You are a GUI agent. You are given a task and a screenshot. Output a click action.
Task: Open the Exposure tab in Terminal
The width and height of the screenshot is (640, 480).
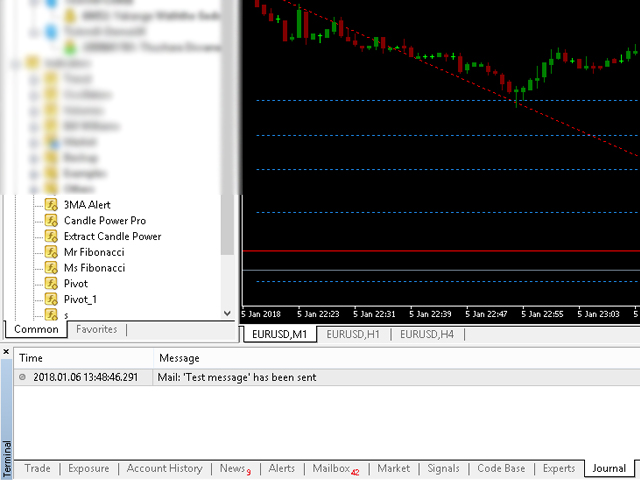[x=89, y=468]
